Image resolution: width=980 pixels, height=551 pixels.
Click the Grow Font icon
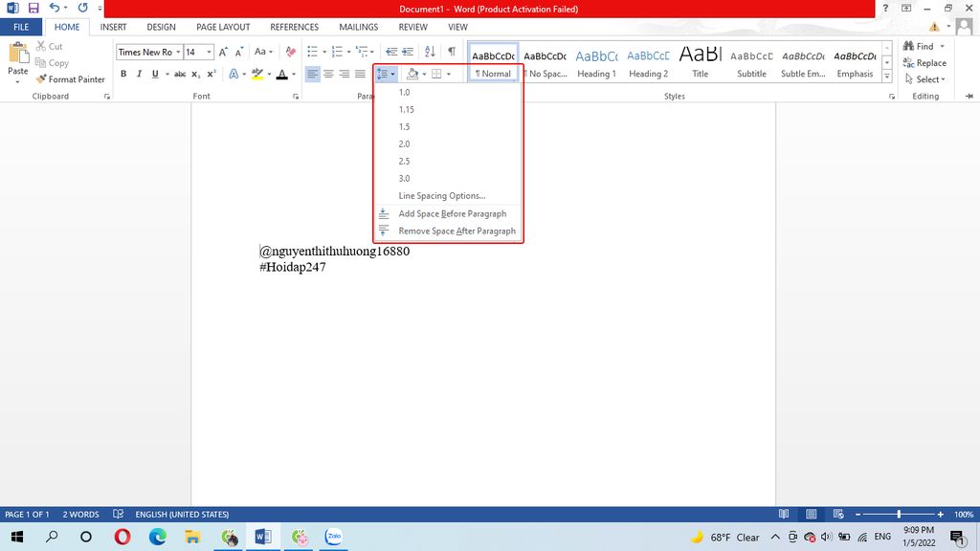click(223, 52)
